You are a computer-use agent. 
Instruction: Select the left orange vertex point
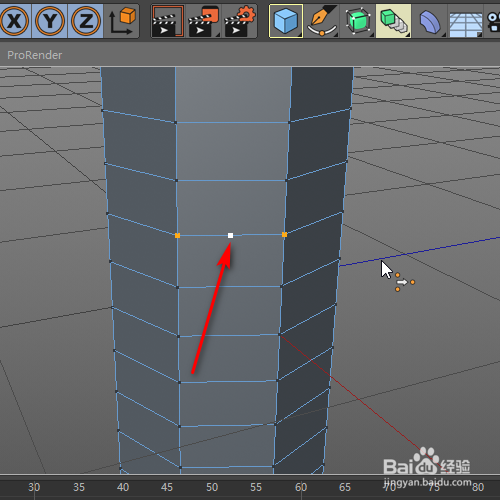[x=177, y=236]
